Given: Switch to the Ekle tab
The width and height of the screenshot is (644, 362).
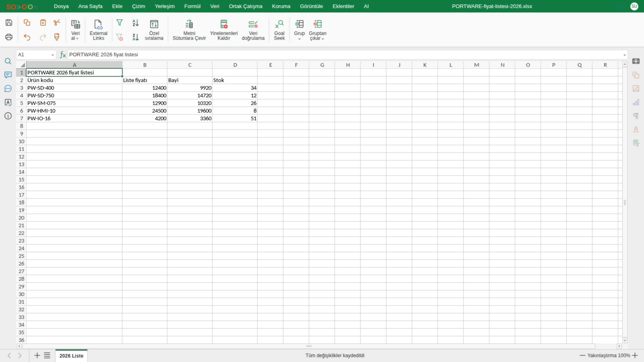Looking at the screenshot, I should tap(117, 6).
